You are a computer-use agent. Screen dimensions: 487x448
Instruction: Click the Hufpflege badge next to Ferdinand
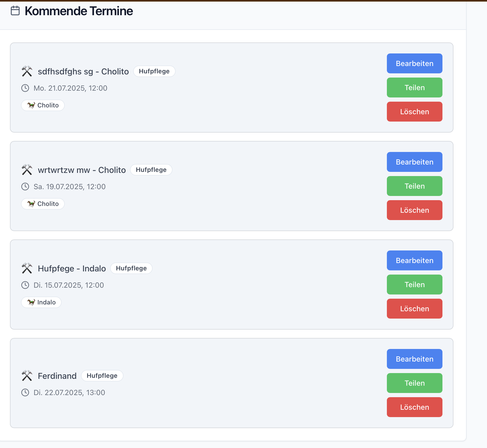pyautogui.click(x=102, y=376)
